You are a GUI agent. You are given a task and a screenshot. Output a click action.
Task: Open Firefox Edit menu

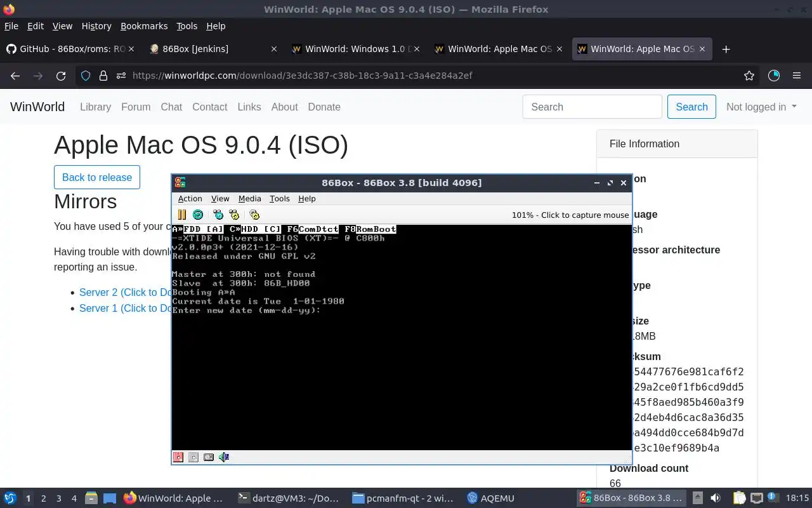tap(36, 26)
